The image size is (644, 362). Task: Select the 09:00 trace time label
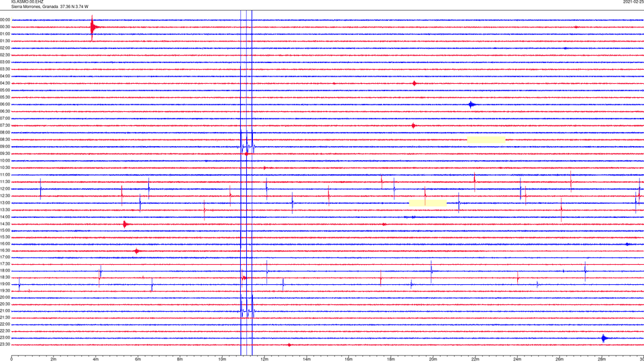tap(5, 147)
